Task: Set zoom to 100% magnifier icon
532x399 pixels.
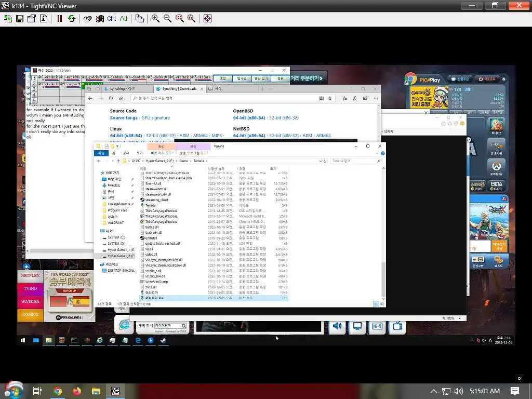Action: point(179,19)
